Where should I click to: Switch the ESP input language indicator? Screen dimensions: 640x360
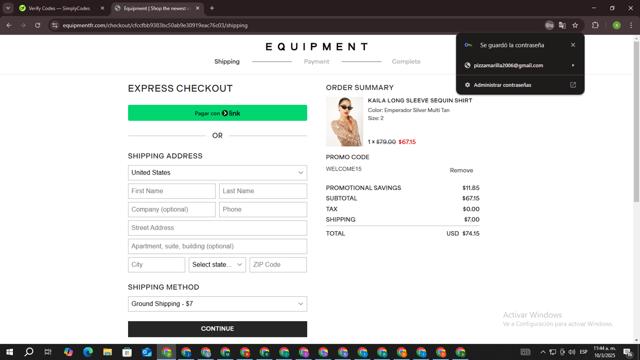point(584,352)
